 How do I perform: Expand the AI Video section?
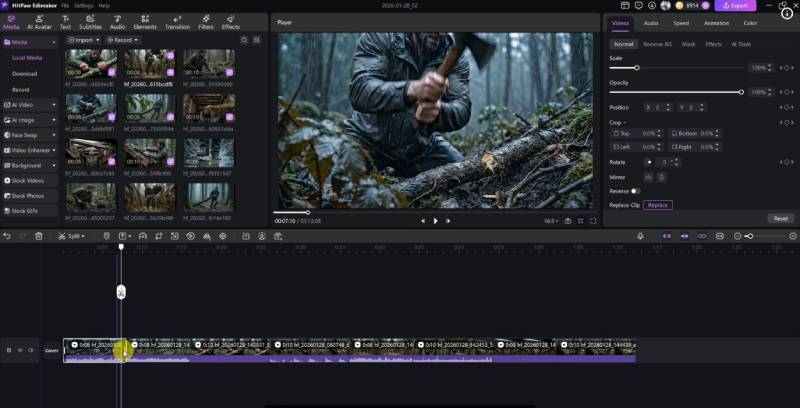[x=54, y=105]
